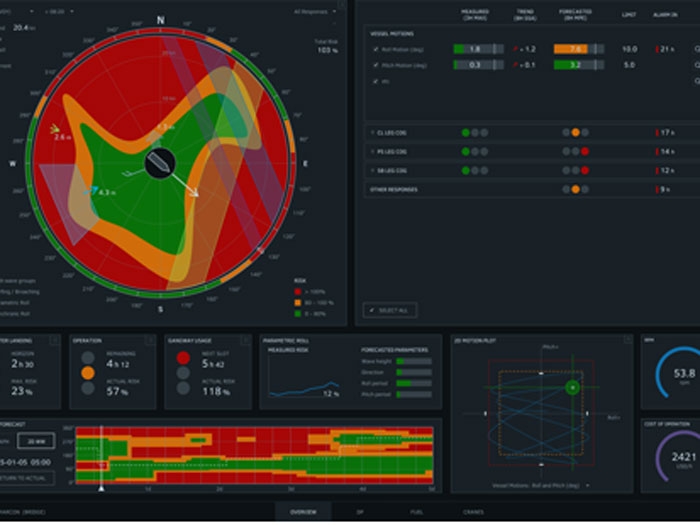Click the orange Operation status light

(x=88, y=373)
